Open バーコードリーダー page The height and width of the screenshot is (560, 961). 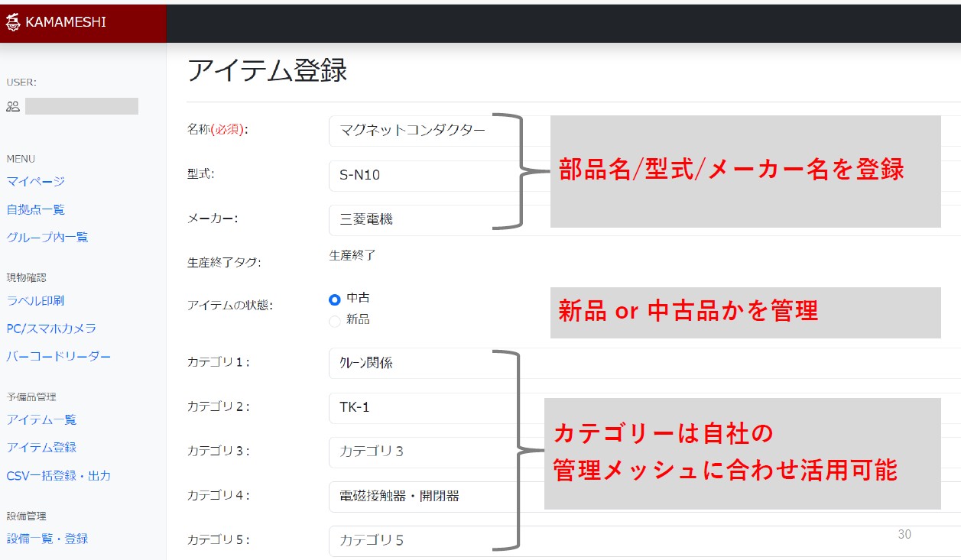pyautogui.click(x=58, y=356)
